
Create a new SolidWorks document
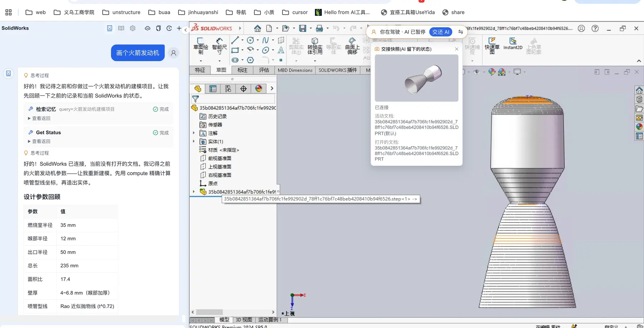pyautogui.click(x=269, y=28)
